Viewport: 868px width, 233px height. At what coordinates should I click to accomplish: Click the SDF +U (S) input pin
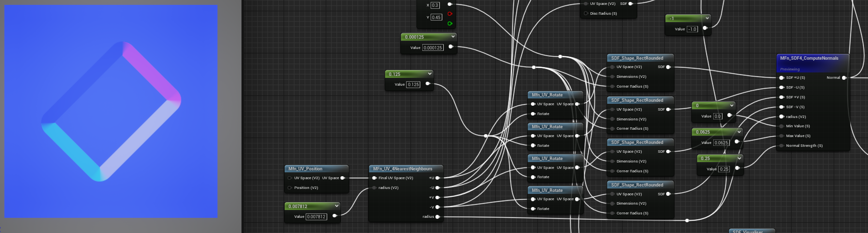[x=781, y=78]
